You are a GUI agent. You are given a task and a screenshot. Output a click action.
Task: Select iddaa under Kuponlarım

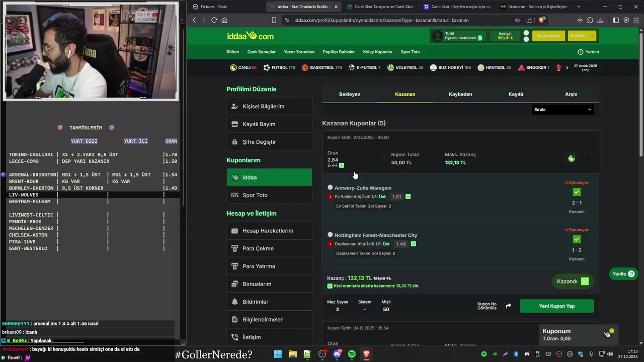click(x=269, y=177)
